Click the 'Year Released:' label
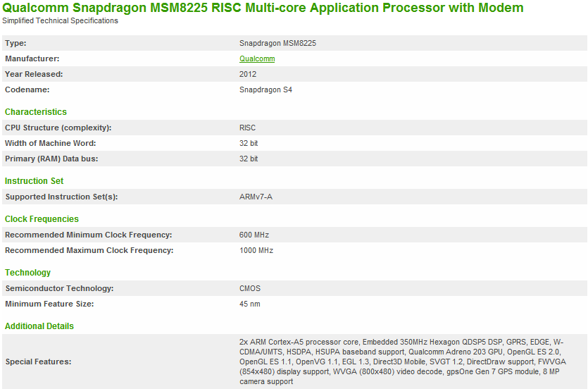Viewport: 588px width, 389px height. pos(34,74)
